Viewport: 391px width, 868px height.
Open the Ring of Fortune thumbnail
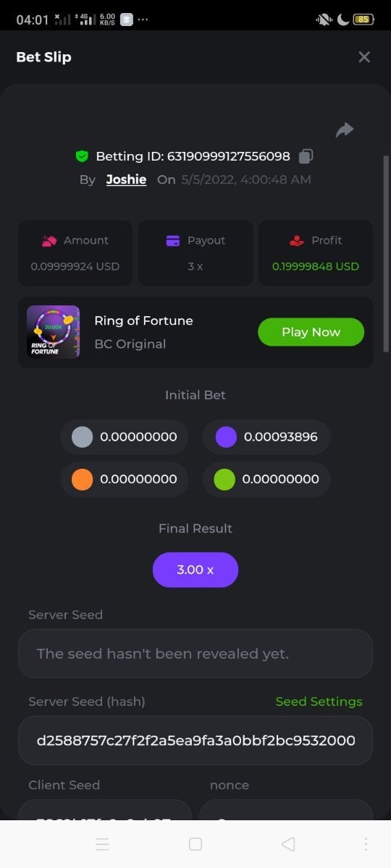tap(53, 332)
